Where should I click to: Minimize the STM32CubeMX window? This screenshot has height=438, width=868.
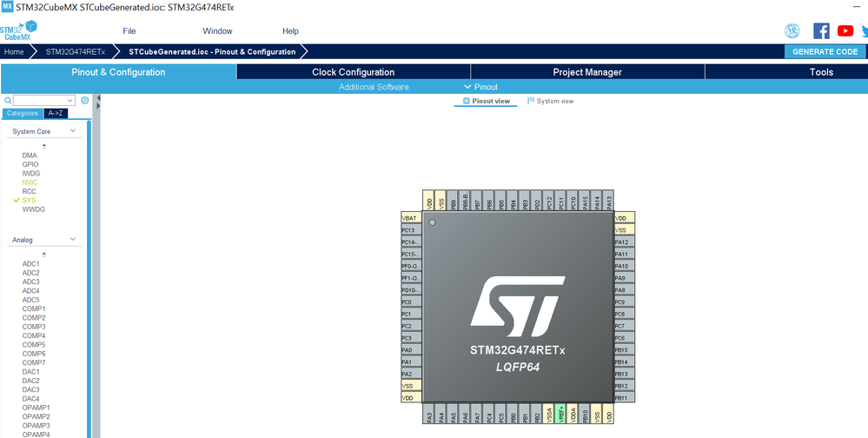[858, 7]
